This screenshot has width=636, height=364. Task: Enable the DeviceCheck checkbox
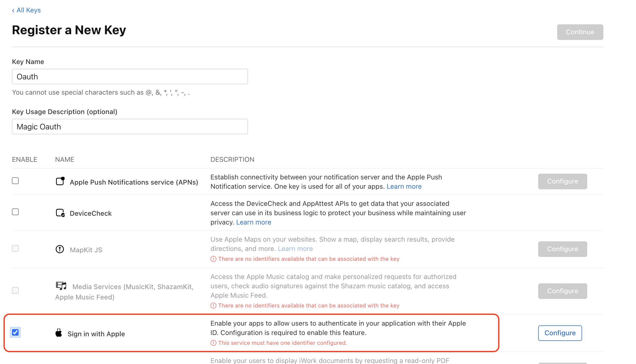15,212
